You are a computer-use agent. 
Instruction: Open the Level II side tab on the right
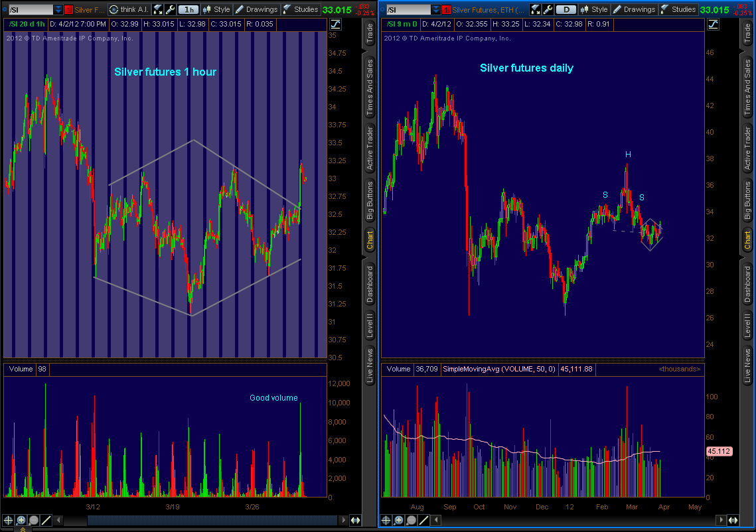747,325
